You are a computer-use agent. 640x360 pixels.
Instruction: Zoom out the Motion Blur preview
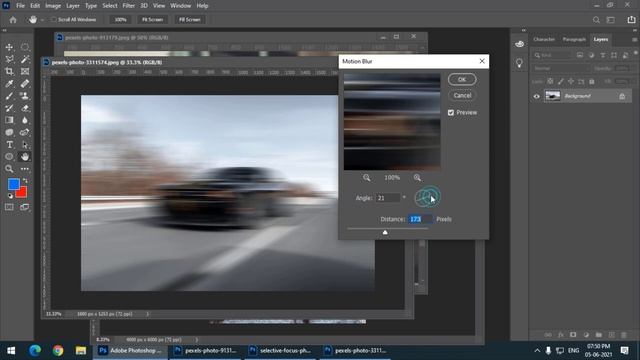pos(367,178)
